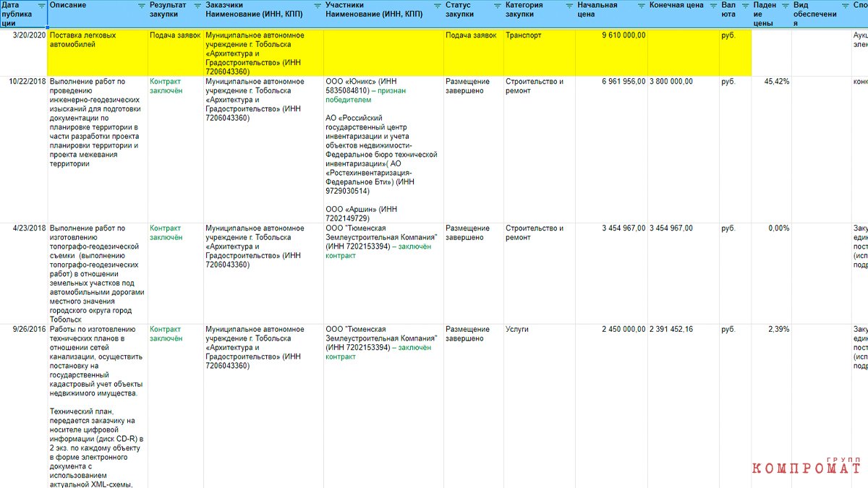Viewport: 868px width, 488px height.
Task: Select the starting price 6 961 956,00
Action: coord(611,149)
